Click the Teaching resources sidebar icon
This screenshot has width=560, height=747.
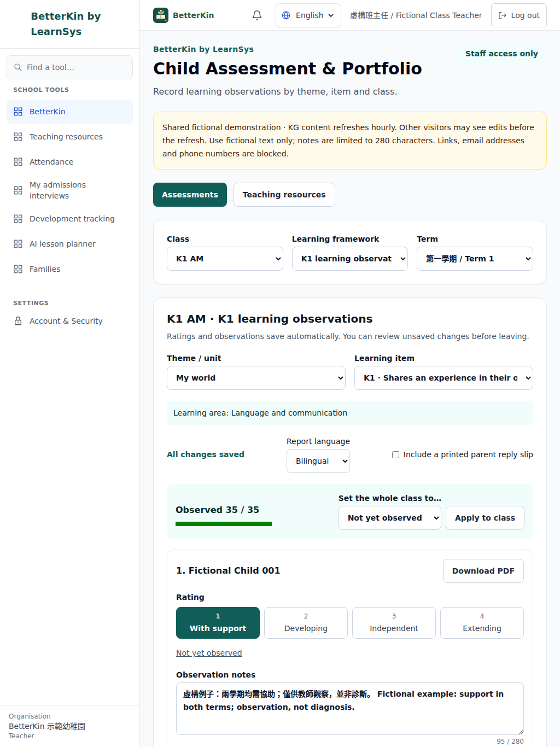tap(18, 137)
